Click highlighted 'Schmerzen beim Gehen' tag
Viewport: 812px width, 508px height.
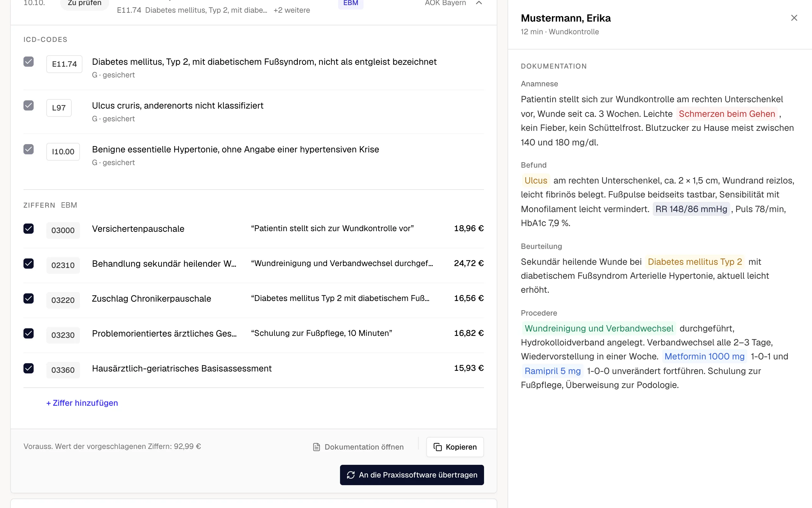coord(727,114)
